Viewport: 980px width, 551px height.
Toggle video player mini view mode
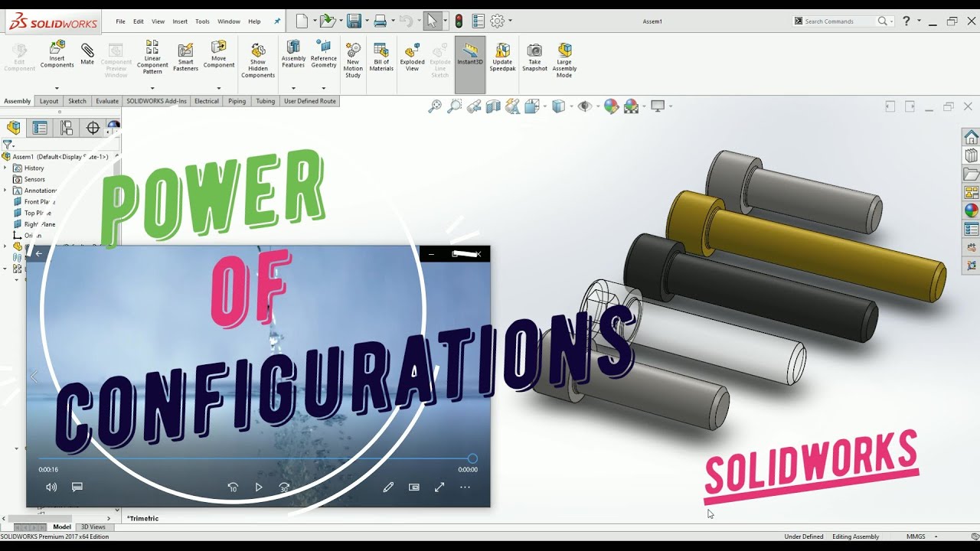414,487
